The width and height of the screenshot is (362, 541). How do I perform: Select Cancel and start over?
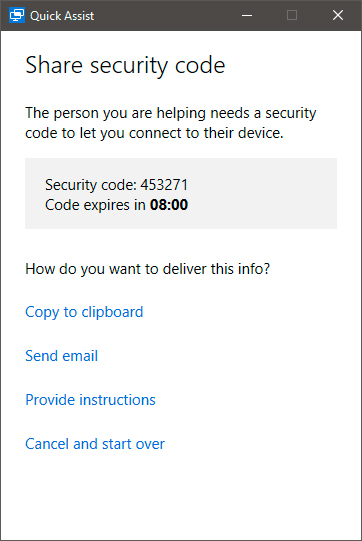pos(95,444)
